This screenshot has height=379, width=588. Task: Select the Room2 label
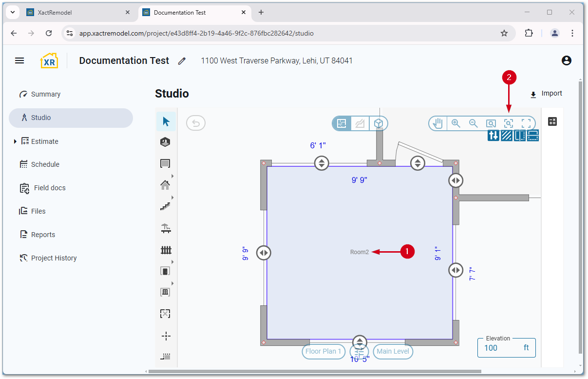[360, 252]
